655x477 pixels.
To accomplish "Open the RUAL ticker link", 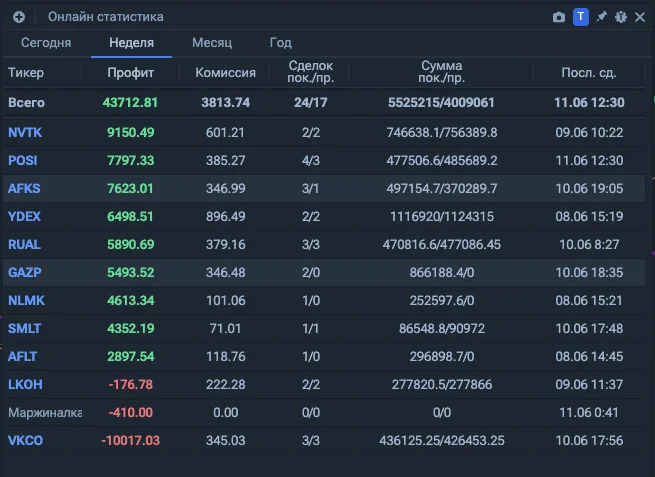I will coord(24,245).
